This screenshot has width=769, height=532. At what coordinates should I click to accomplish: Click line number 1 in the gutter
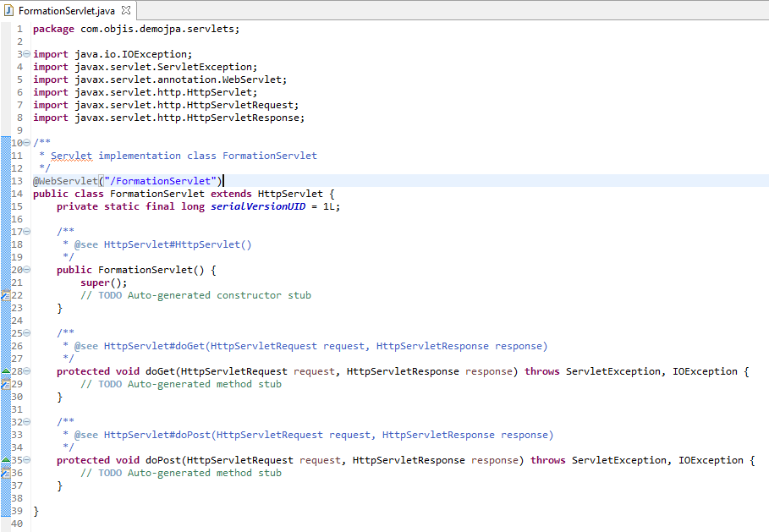tap(19, 29)
